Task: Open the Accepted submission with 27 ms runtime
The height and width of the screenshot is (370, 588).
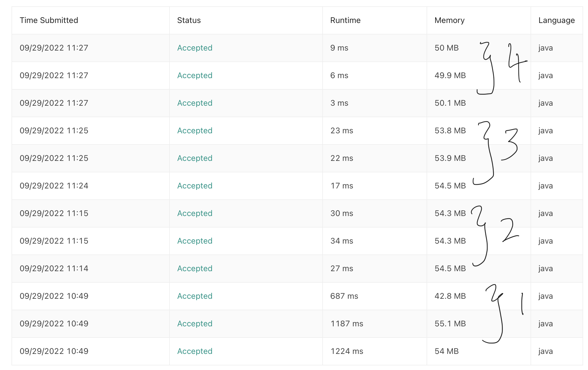Action: pos(195,269)
